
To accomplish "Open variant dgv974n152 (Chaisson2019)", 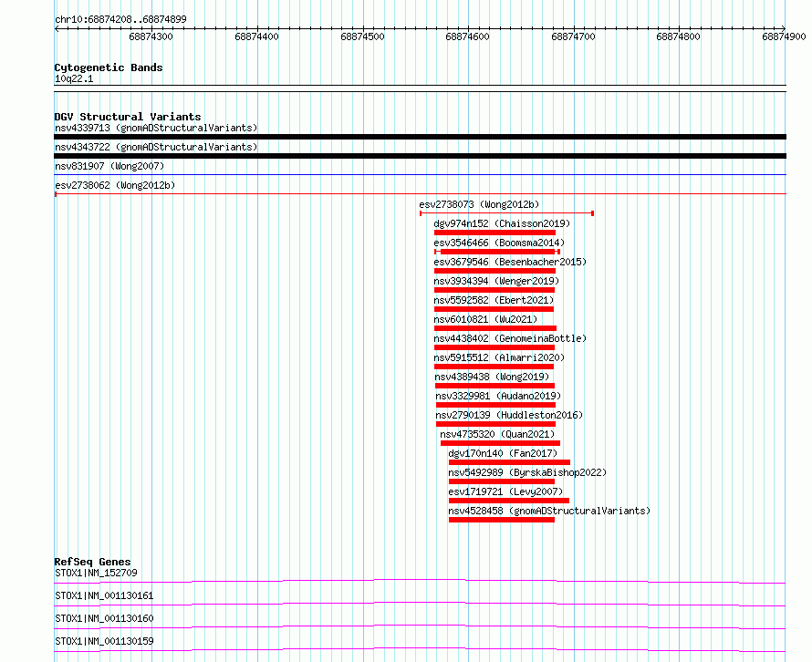I will click(502, 223).
